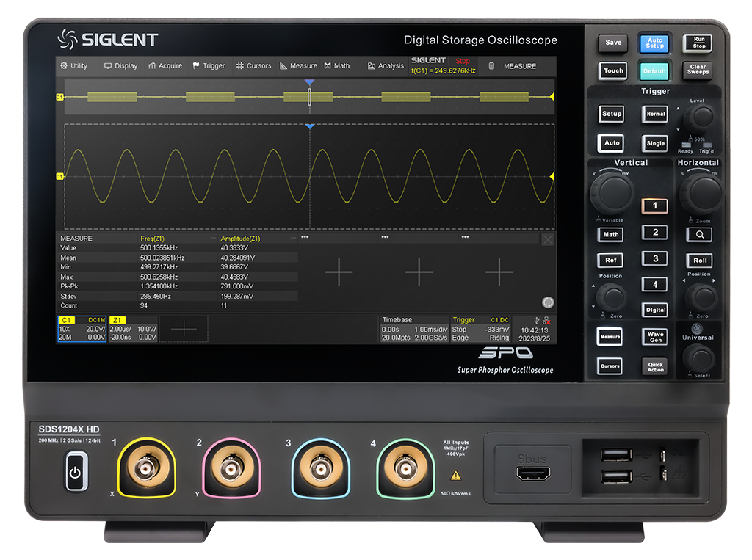
Task: Open the C1 channel settings box
Action: pos(82,329)
